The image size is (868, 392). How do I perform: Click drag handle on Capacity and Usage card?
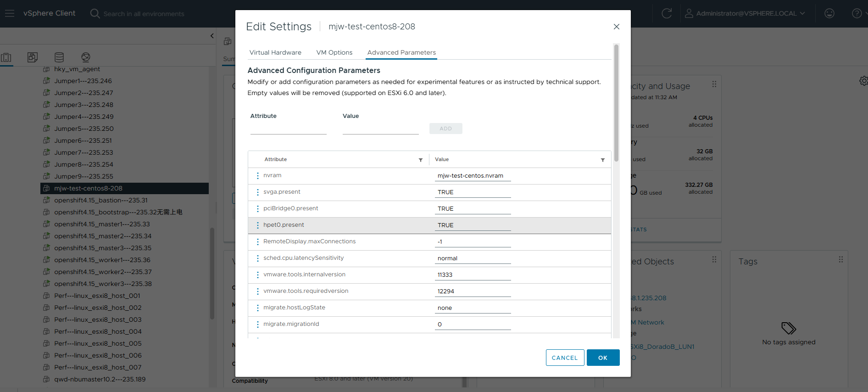(x=714, y=84)
